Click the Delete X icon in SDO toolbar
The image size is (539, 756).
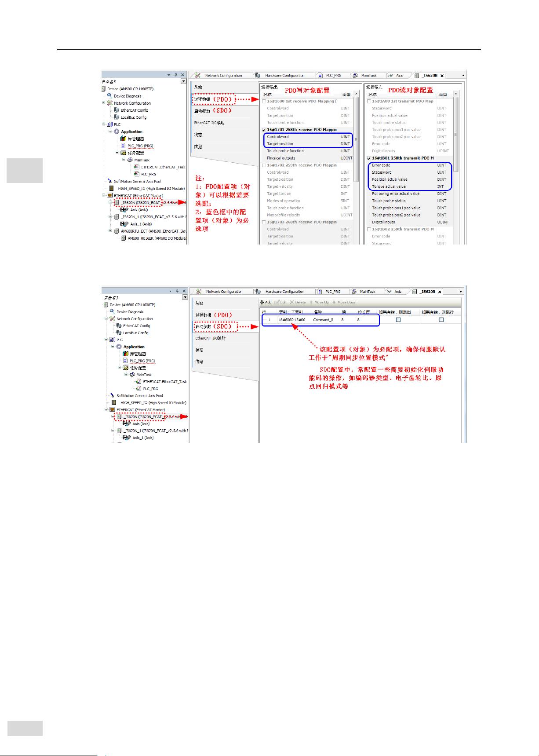click(291, 303)
